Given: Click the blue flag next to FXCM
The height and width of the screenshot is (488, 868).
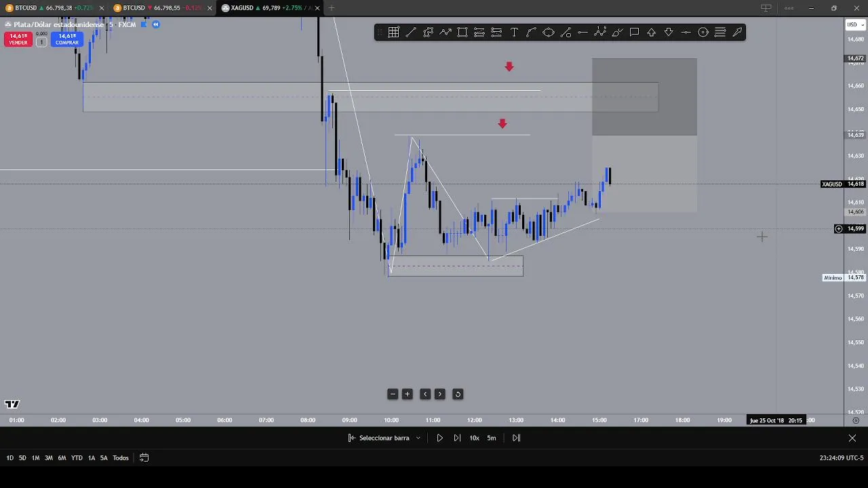Looking at the screenshot, I should click(x=144, y=24).
